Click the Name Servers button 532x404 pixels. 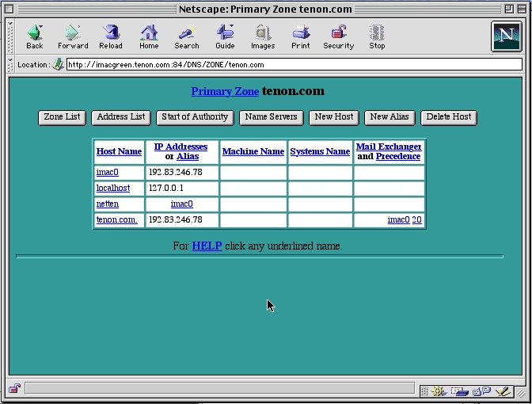[x=271, y=117]
